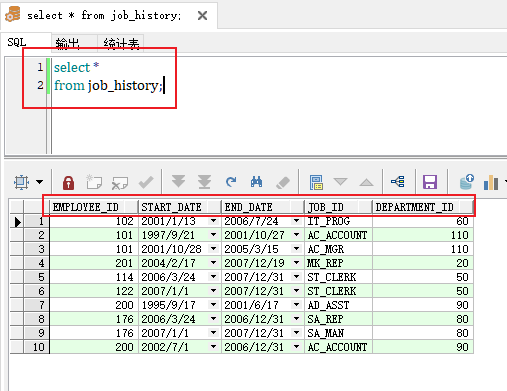Screen dimensions: 507x391
Task: Click employee ID 102 cell
Action: [x=94, y=221]
